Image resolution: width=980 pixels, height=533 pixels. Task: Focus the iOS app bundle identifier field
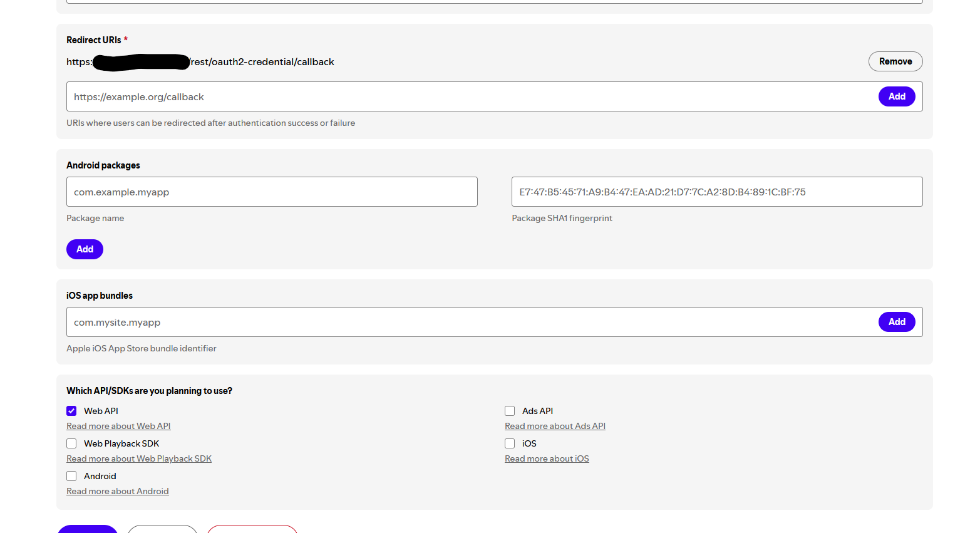(x=470, y=323)
